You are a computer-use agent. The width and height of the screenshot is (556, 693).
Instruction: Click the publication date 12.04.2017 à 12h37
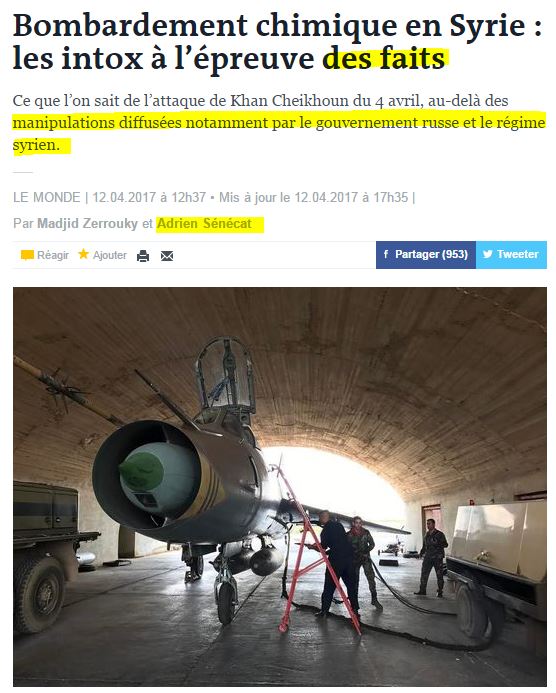point(149,197)
